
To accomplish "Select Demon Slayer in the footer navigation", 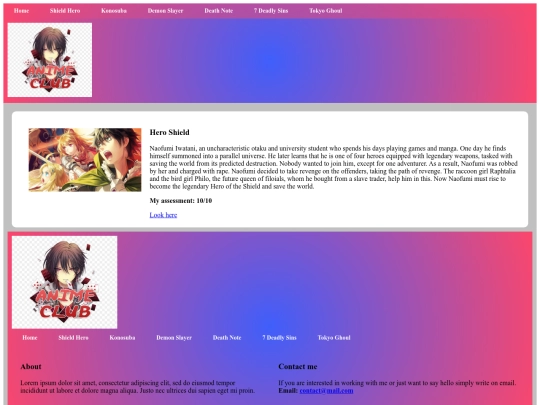I will pos(174,338).
